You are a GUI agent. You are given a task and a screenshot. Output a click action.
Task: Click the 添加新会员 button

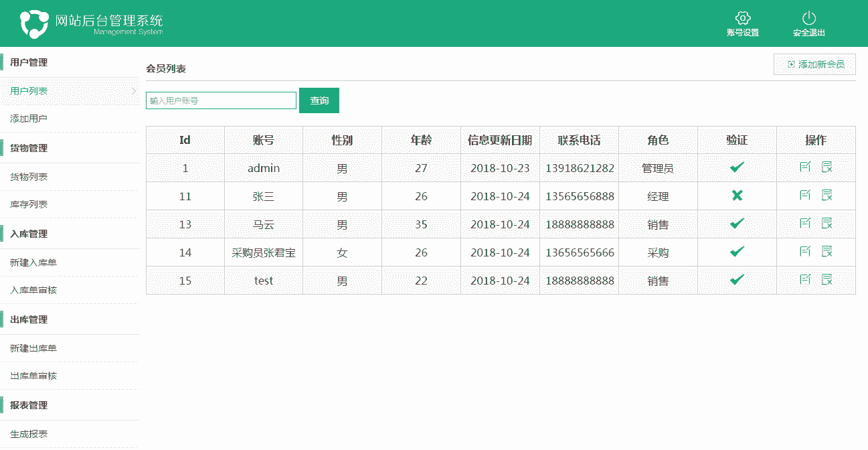click(814, 64)
